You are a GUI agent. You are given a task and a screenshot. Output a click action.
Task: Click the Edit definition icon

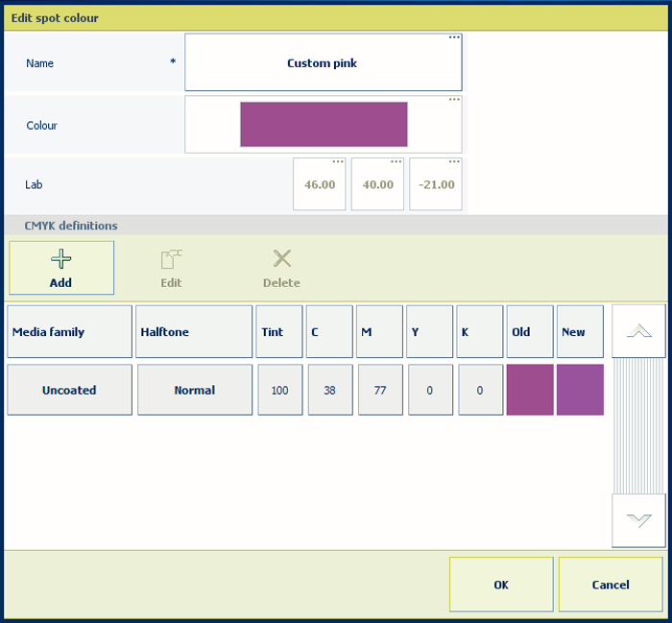(171, 259)
